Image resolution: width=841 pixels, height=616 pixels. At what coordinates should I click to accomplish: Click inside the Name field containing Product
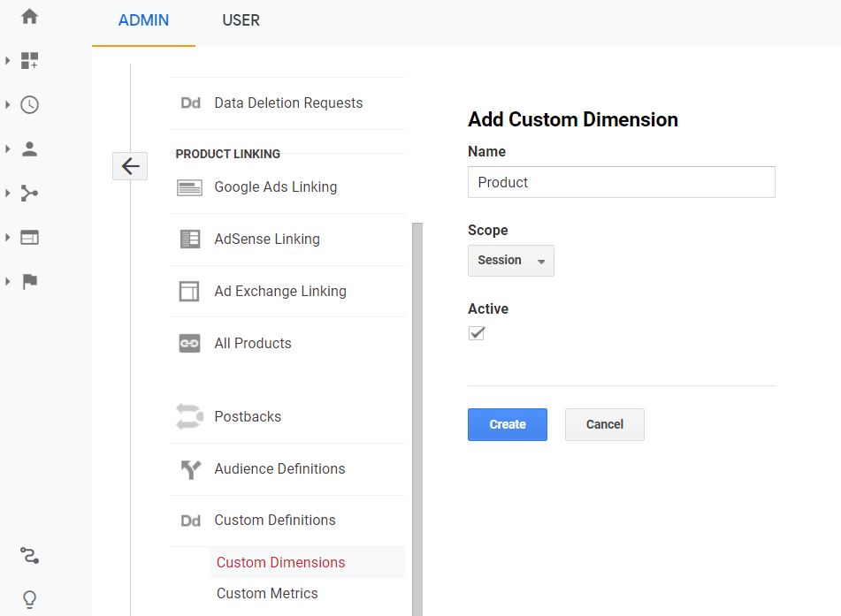621,182
